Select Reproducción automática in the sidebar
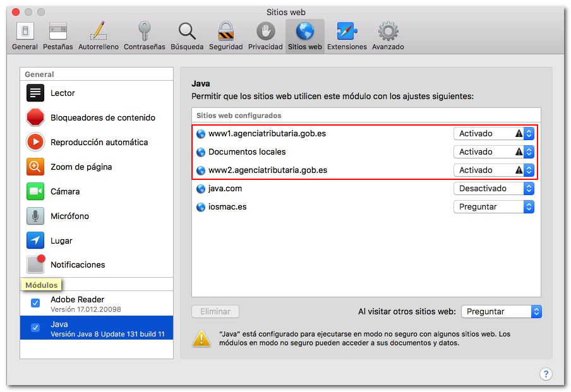The height and width of the screenshot is (392, 571). [x=99, y=143]
